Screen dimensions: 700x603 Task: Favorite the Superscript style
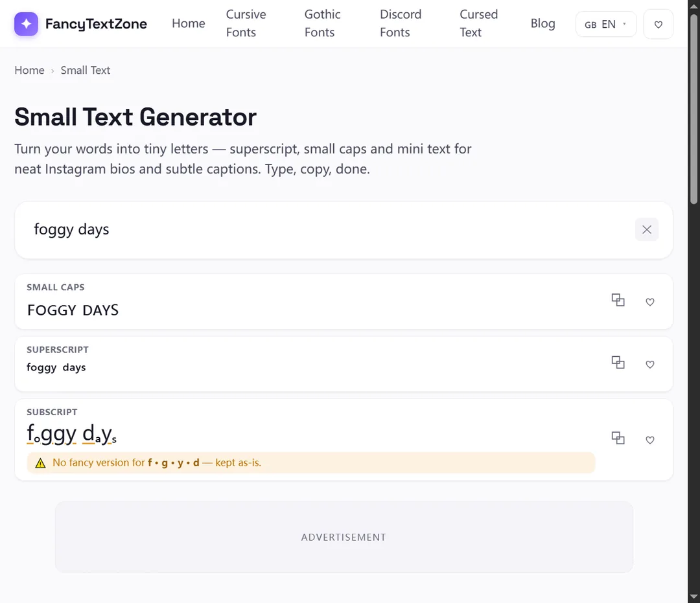tap(650, 365)
